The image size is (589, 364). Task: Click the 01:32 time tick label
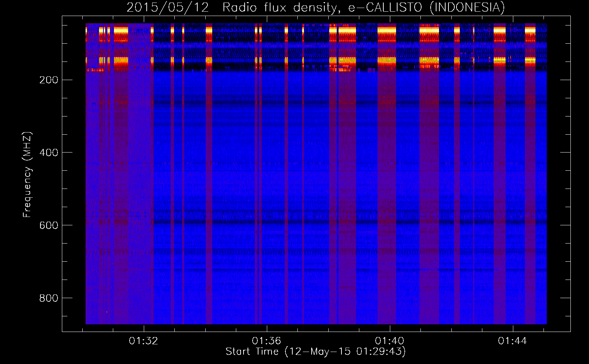pyautogui.click(x=143, y=341)
